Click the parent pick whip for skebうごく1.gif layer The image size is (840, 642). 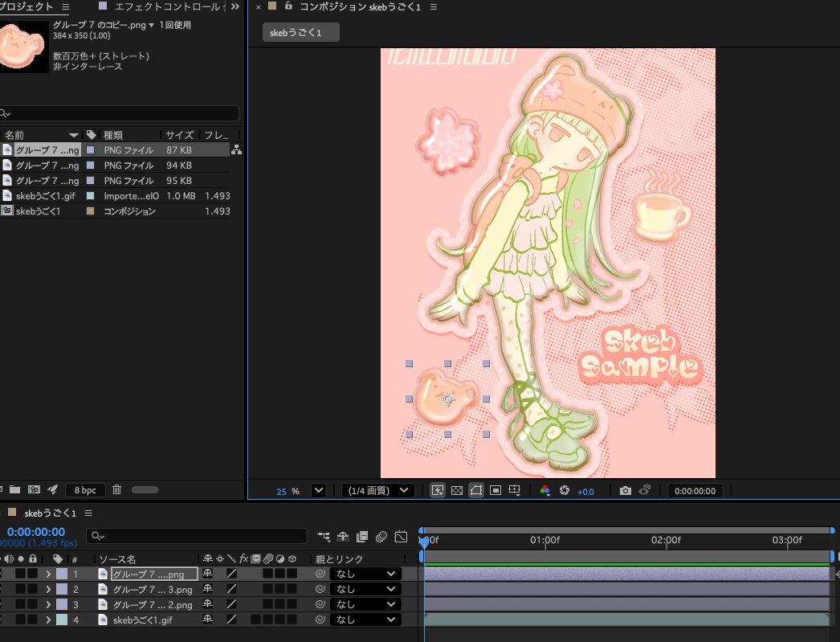pos(320,620)
